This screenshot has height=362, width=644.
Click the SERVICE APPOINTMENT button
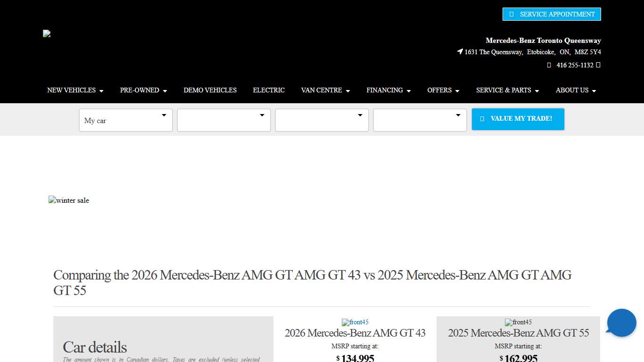552,14
